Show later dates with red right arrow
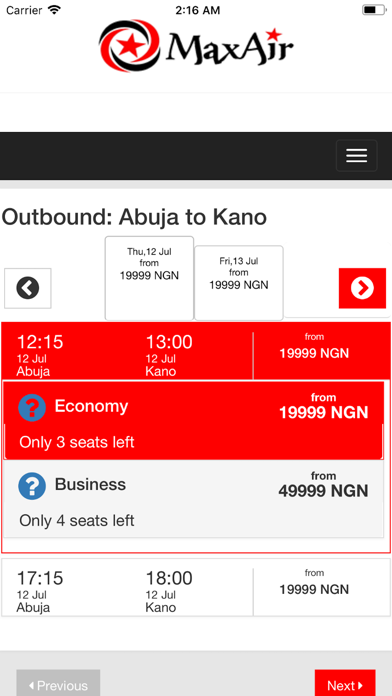392x696 pixels. 362,288
